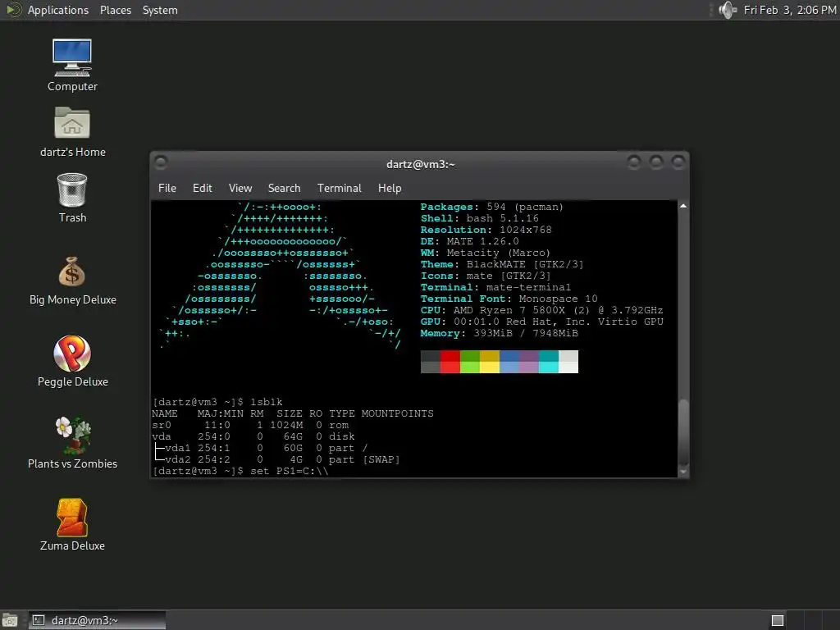Click the cyan color block in neofetch palette
Image resolution: width=840 pixels, height=630 pixels.
tap(549, 362)
